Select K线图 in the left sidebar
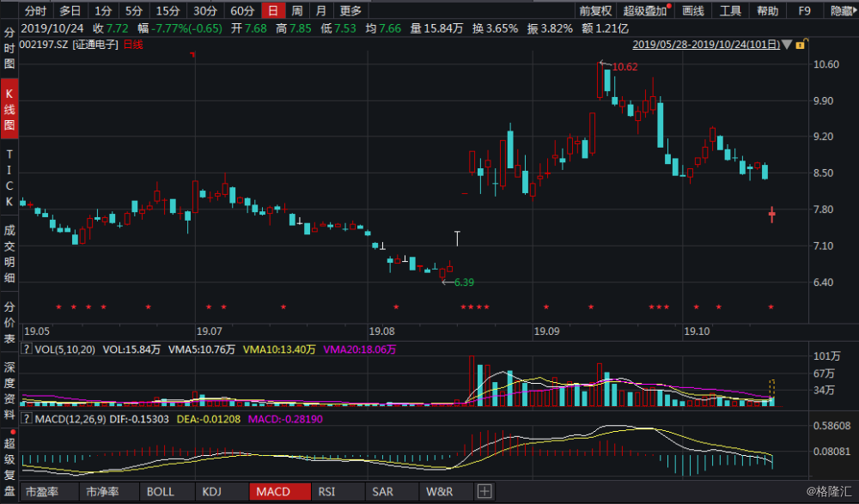The width and height of the screenshot is (859, 504). 9,110
